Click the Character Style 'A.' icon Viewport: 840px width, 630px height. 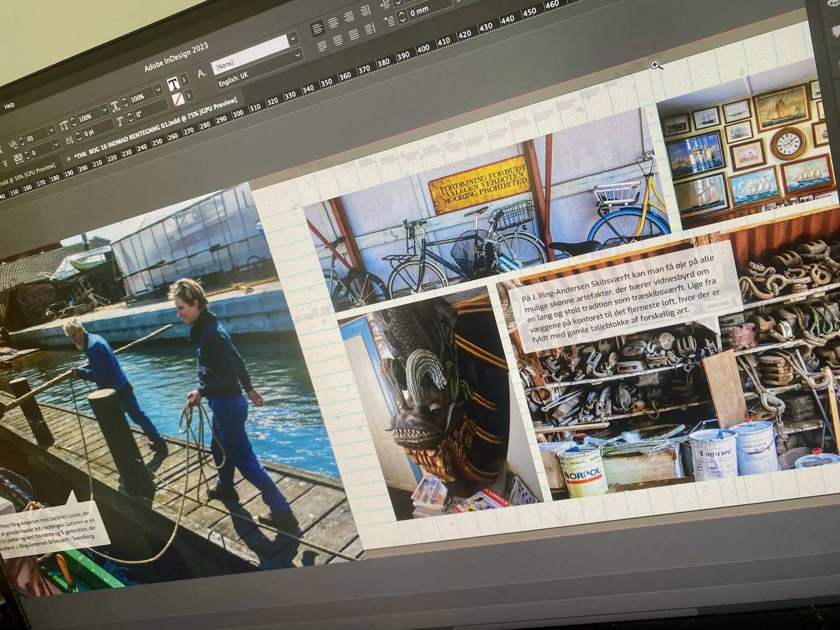(202, 73)
